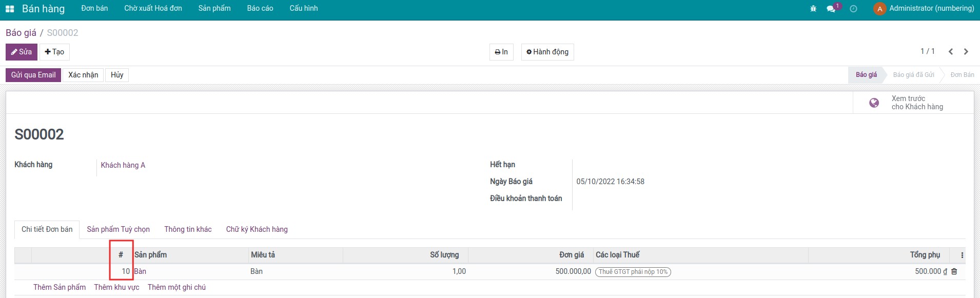
Task: Click the Sửa edit button
Action: [21, 52]
